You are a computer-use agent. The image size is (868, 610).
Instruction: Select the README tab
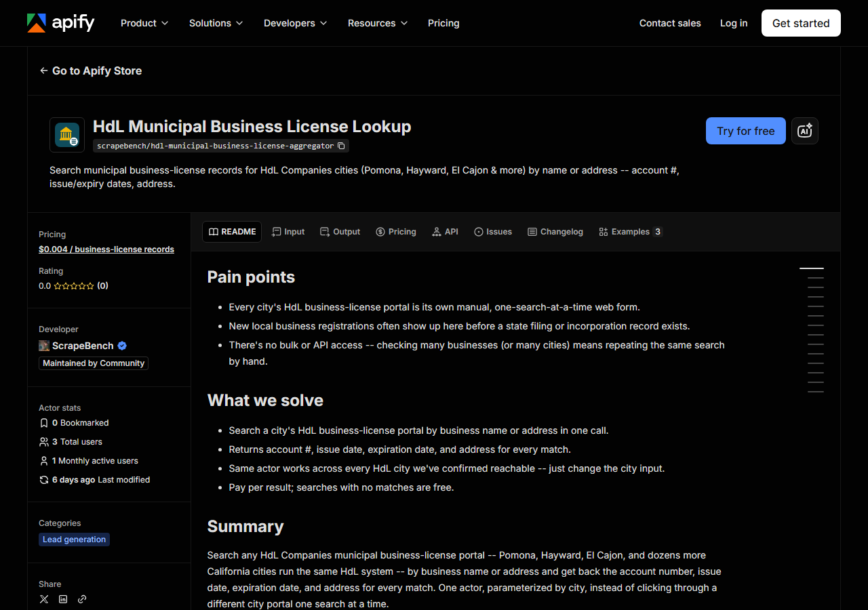232,232
